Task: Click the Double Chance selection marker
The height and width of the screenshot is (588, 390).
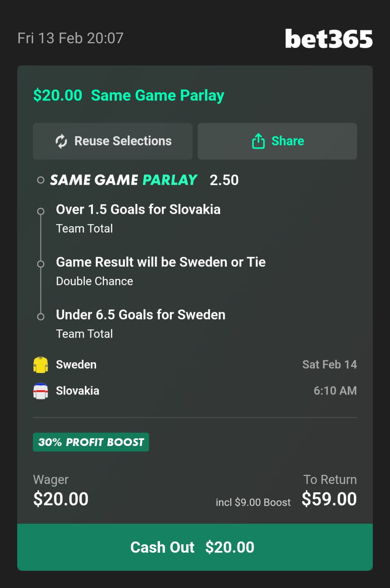Action: tap(41, 264)
